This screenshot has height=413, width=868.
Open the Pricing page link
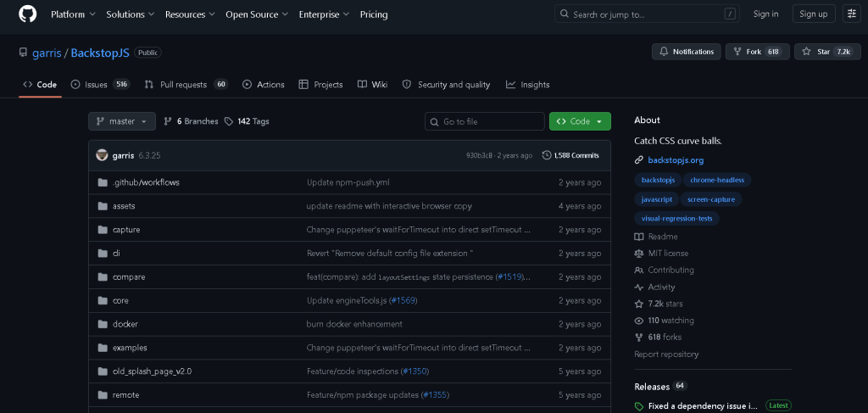374,14
